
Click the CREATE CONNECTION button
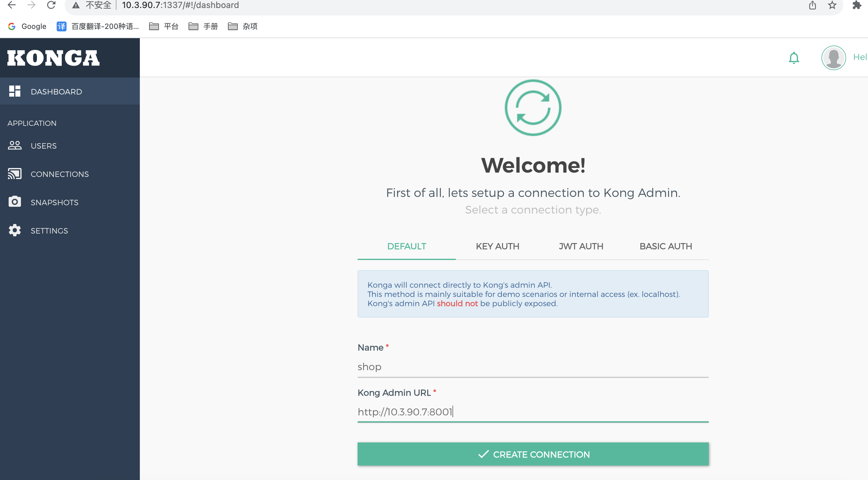(x=533, y=454)
